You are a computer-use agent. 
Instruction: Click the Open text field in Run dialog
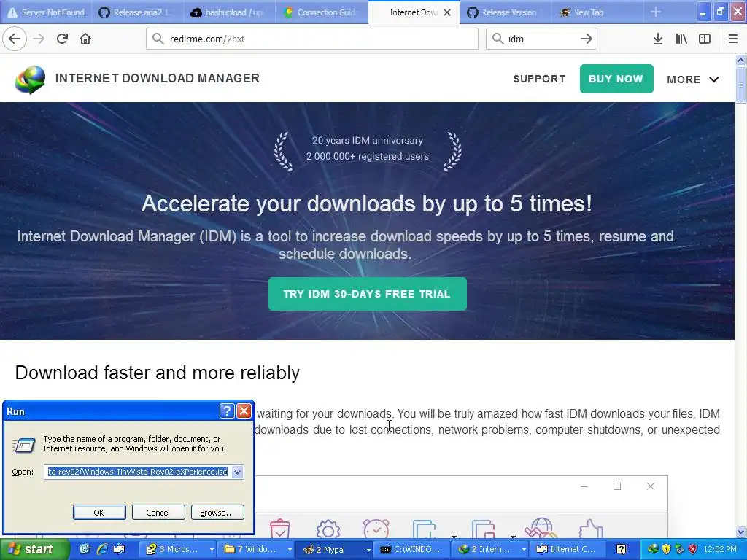[138, 472]
